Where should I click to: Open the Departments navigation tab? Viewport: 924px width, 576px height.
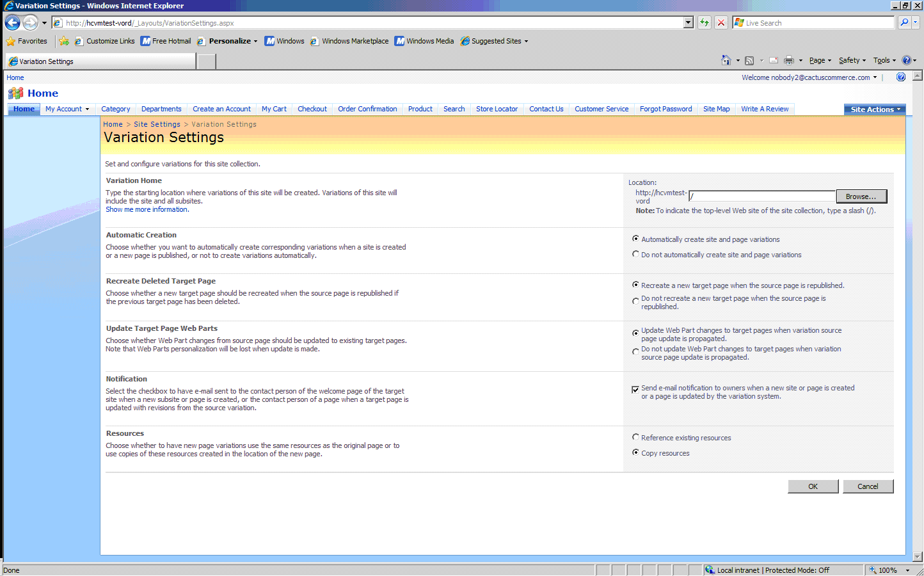(161, 109)
